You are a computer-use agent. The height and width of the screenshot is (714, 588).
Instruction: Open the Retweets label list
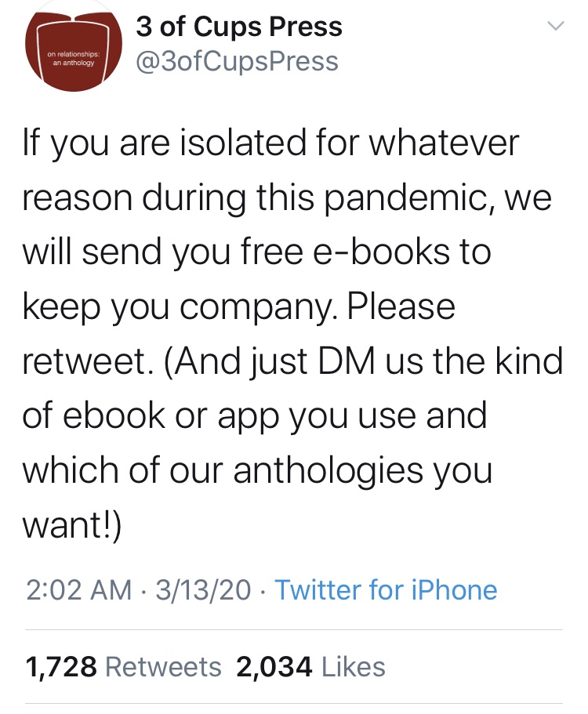click(163, 667)
